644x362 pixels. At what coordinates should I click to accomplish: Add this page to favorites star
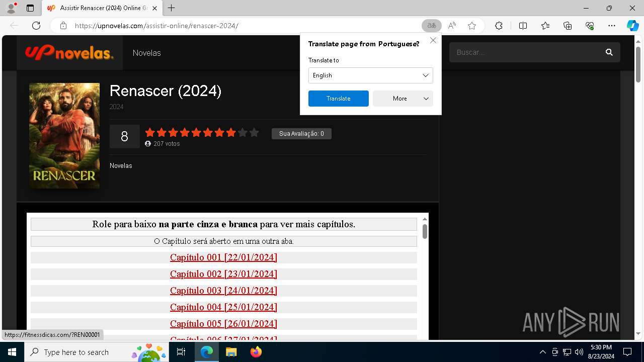472,26
